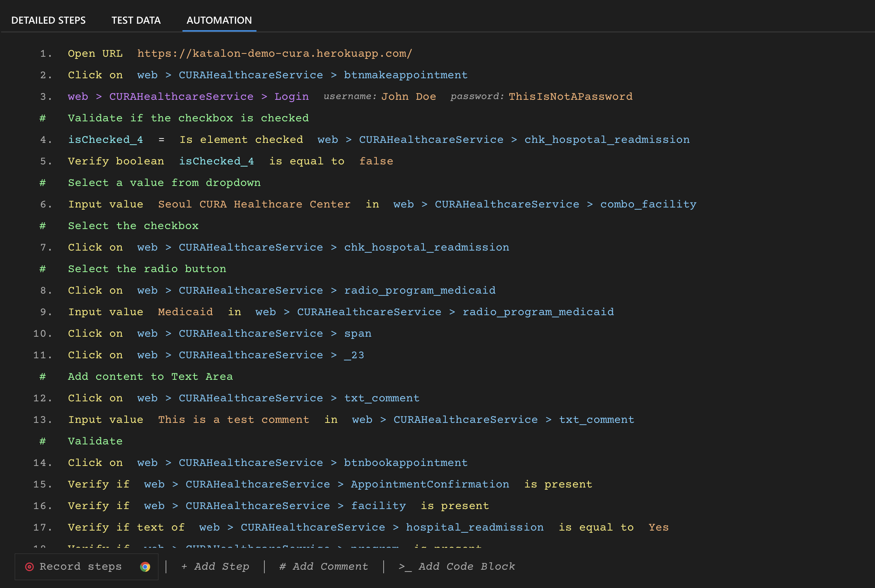Click combo_facility object in step 6
Screen dimensions: 875x588
(x=648, y=204)
